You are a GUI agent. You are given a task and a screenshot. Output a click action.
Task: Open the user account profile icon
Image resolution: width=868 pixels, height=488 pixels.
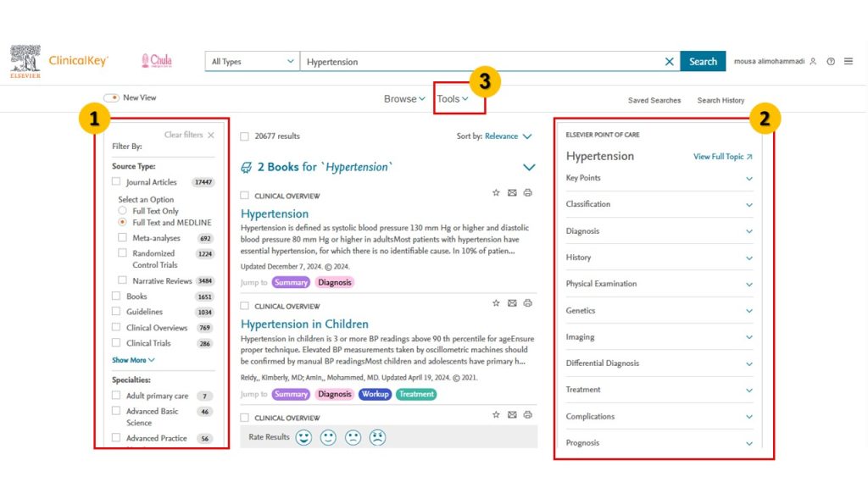coord(813,61)
